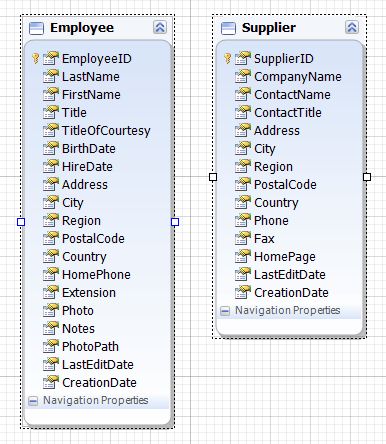Click the Supplier LastEditDate property icon
The image size is (386, 444).
[x=243, y=274]
